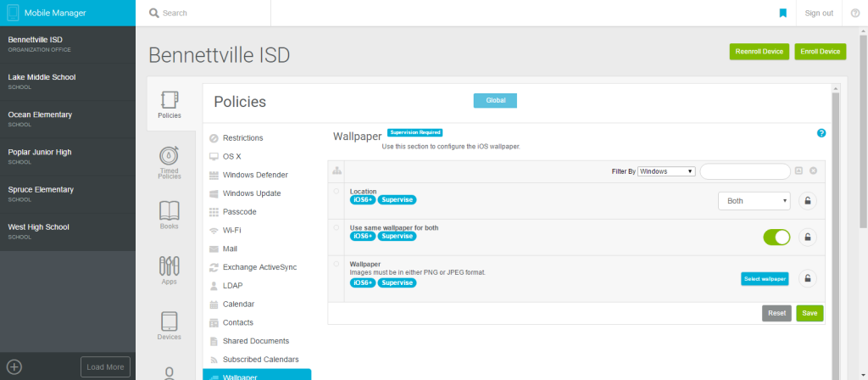This screenshot has height=380, width=868.
Task: Click the Sign out link
Action: pos(819,14)
